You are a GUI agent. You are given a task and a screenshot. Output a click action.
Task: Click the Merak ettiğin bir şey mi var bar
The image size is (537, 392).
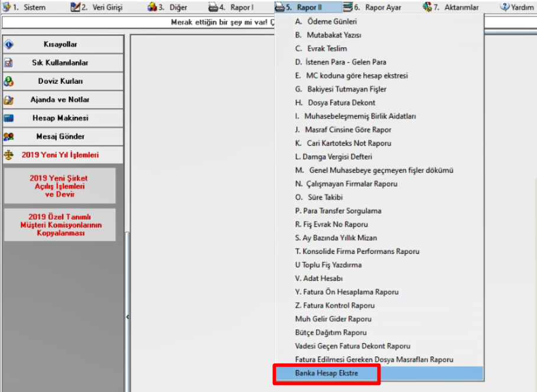[x=224, y=22]
